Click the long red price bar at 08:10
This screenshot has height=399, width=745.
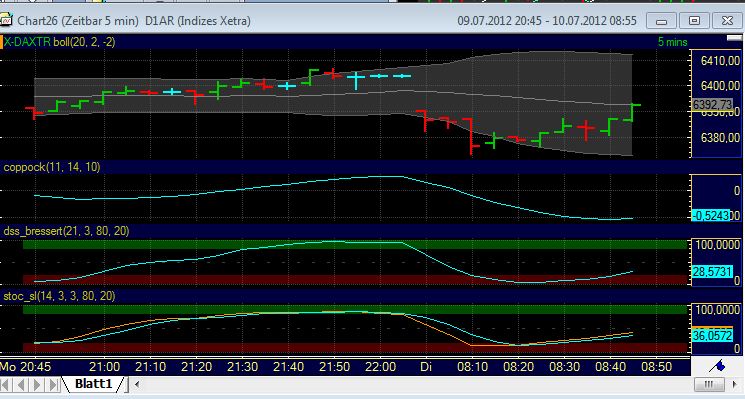pyautogui.click(x=470, y=136)
